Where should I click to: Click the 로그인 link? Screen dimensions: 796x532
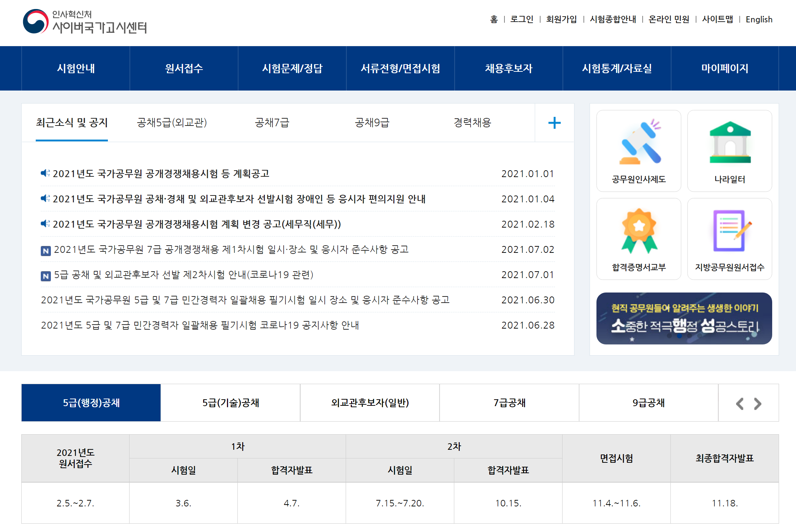click(522, 19)
